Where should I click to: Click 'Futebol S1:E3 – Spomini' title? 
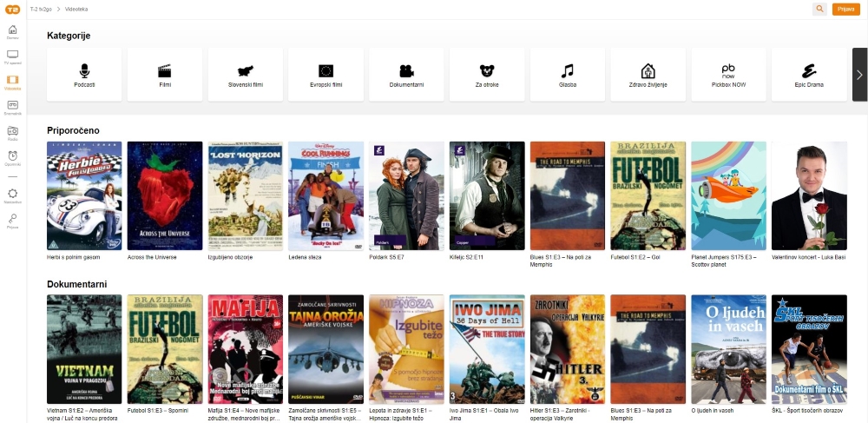coord(158,411)
